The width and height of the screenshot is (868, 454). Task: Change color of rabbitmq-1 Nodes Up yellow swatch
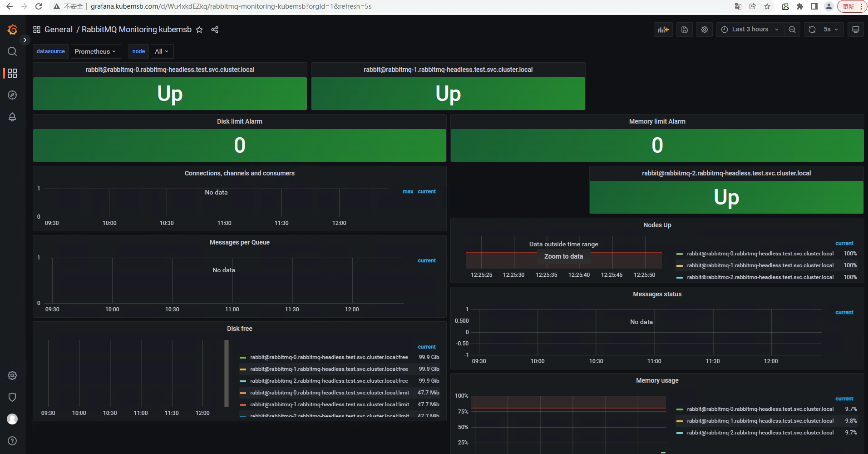click(x=680, y=266)
